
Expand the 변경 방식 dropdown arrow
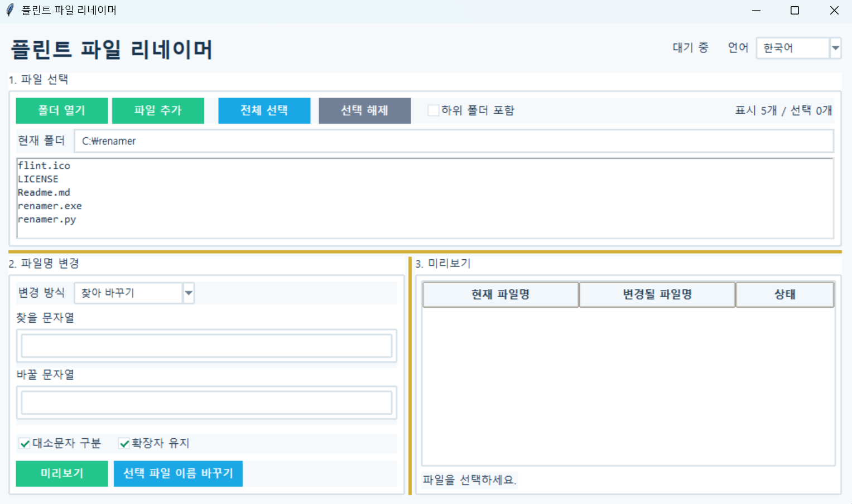(x=189, y=293)
